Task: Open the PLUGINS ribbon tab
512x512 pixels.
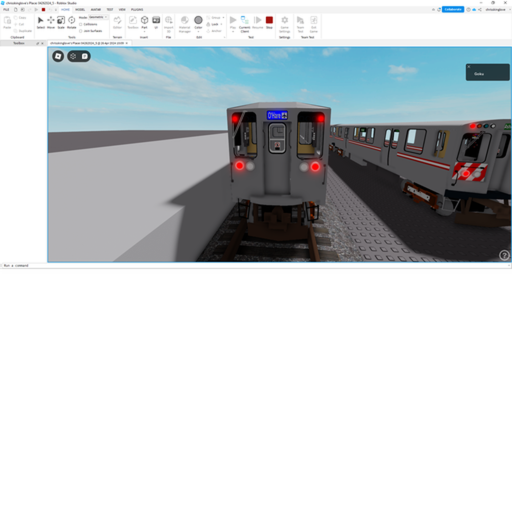Action: coord(137,10)
